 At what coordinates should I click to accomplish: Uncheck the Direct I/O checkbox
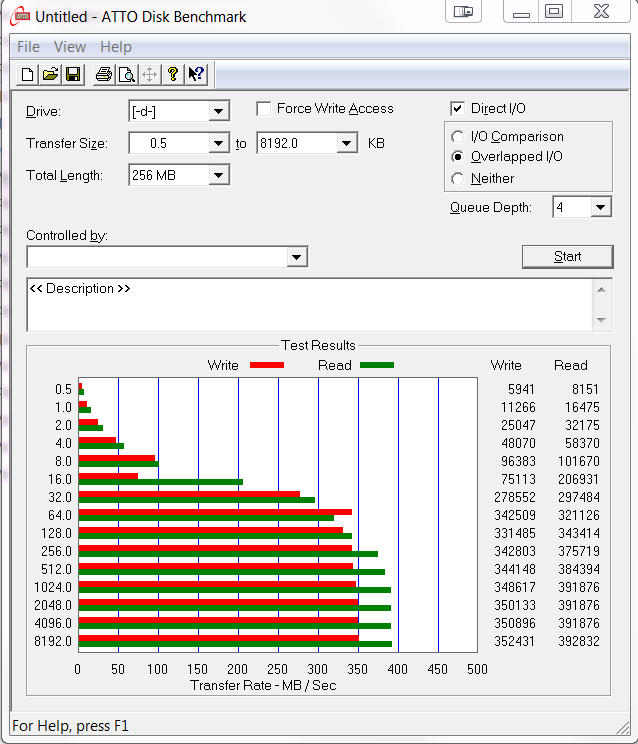pos(458,109)
